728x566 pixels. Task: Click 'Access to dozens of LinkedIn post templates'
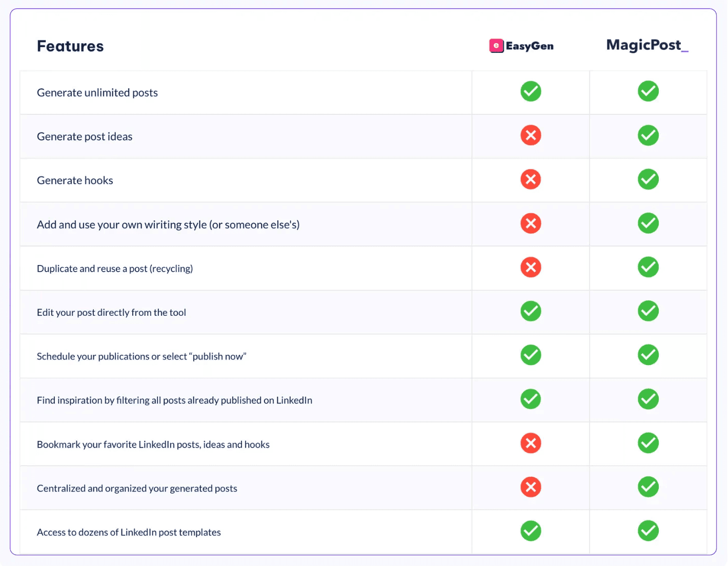[129, 532]
